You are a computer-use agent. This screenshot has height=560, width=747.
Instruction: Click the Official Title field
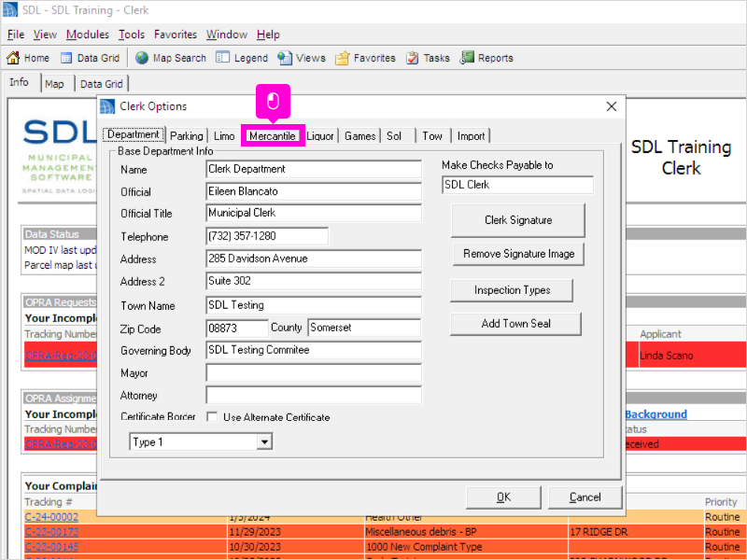click(x=314, y=213)
